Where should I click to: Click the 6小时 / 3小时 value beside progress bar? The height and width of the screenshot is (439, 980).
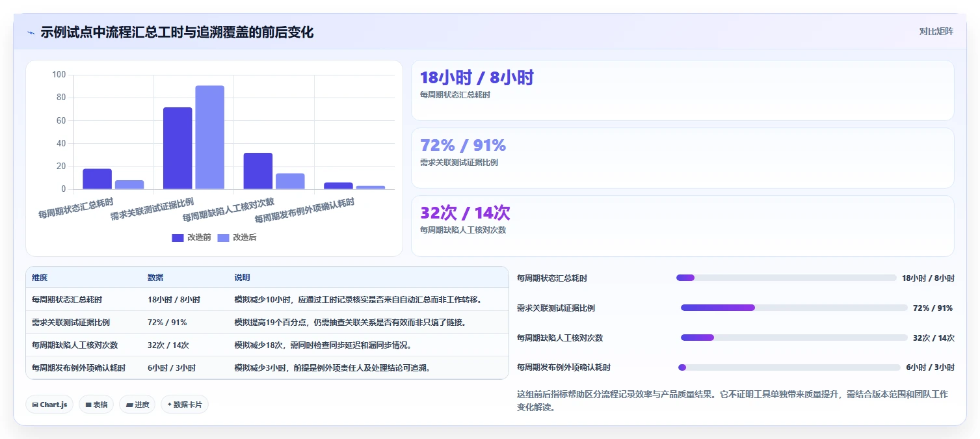pyautogui.click(x=931, y=367)
